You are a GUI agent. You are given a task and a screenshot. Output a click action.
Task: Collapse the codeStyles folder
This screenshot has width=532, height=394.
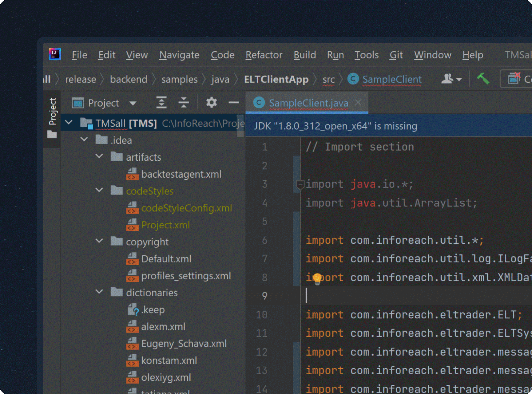point(99,190)
